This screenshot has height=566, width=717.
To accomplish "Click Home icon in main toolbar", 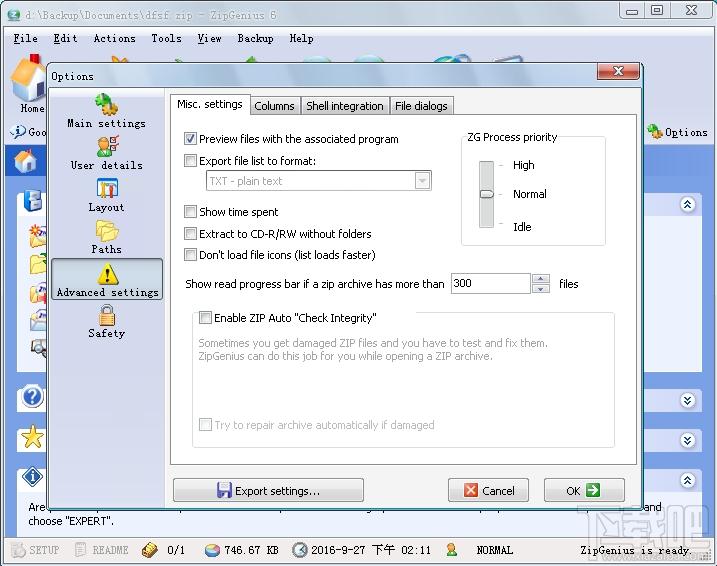I will pyautogui.click(x=28, y=85).
